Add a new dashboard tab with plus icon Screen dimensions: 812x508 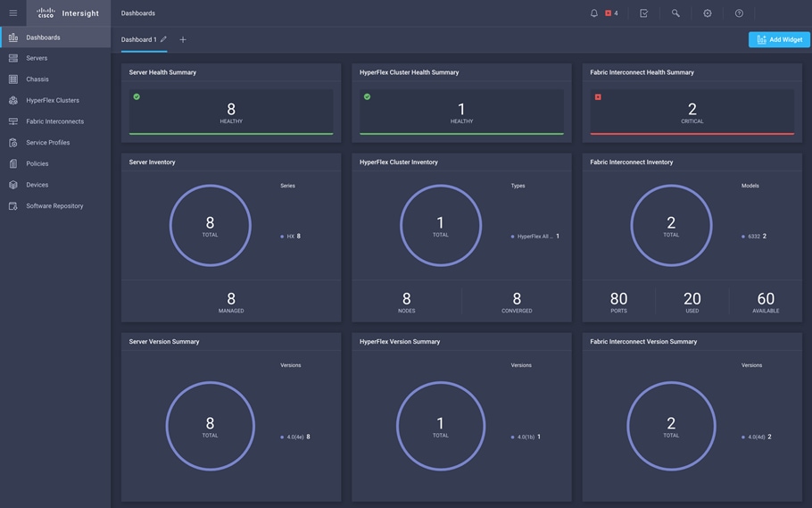pos(183,39)
